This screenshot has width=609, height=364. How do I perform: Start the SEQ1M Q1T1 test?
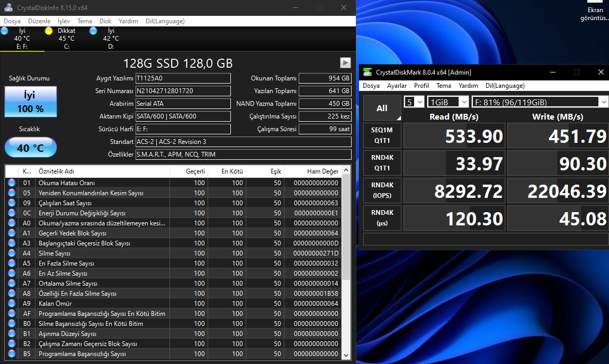click(x=382, y=136)
